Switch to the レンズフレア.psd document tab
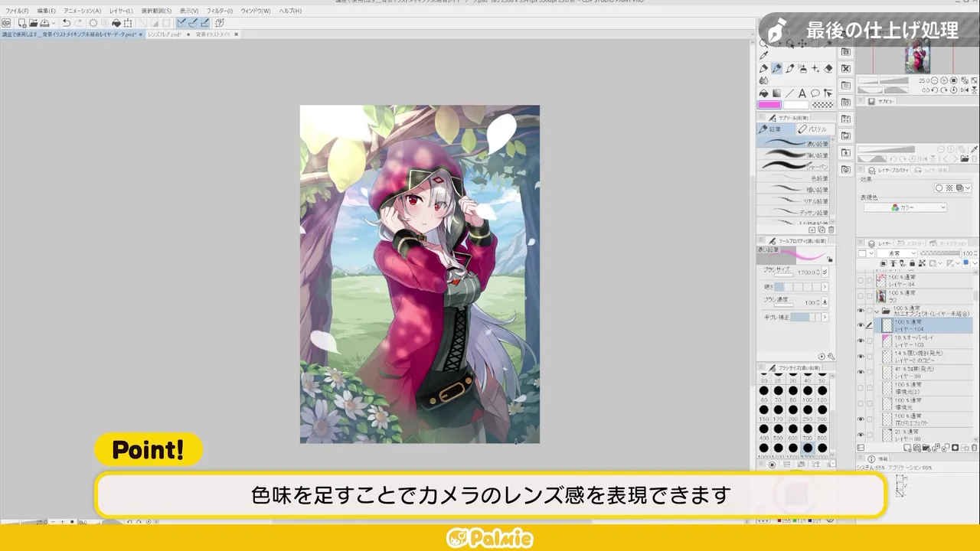980x551 pixels. coord(165,34)
